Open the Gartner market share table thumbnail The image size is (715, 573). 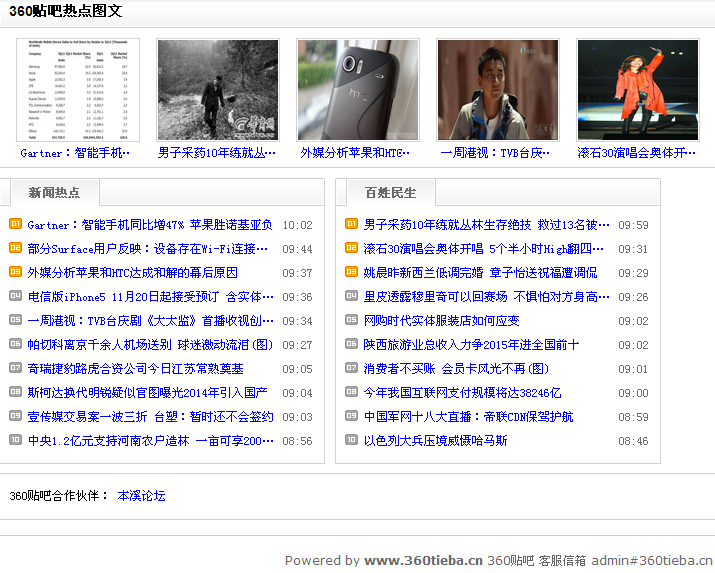point(78,90)
